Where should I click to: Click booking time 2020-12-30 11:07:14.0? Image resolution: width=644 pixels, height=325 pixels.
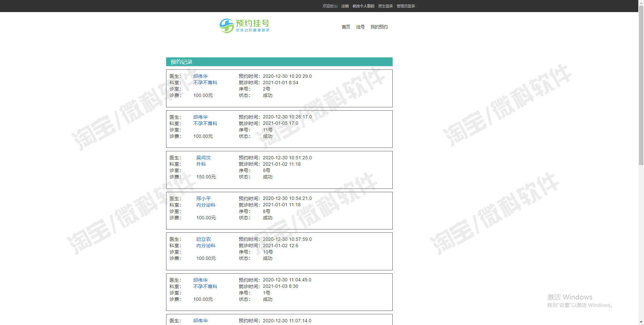click(287, 321)
